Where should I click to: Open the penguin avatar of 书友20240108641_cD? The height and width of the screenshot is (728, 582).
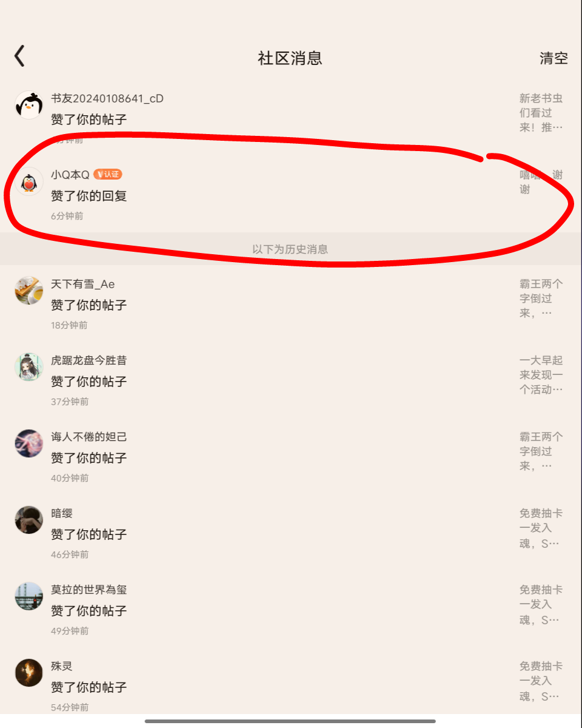(28, 106)
